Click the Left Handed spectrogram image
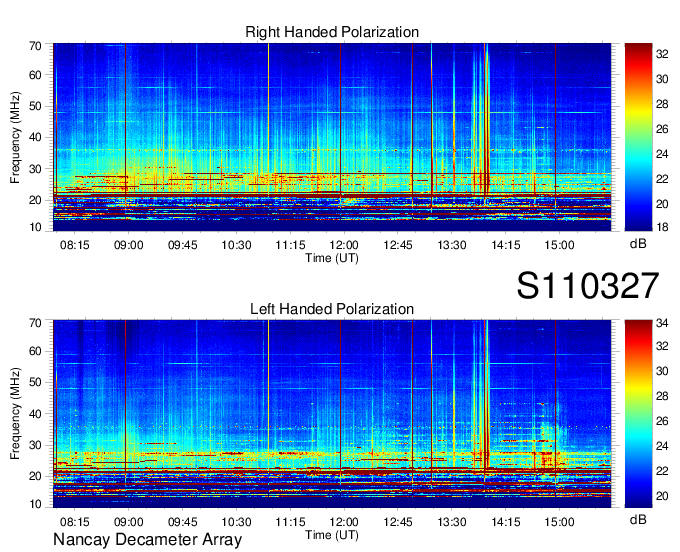680x552 pixels. coord(332,414)
